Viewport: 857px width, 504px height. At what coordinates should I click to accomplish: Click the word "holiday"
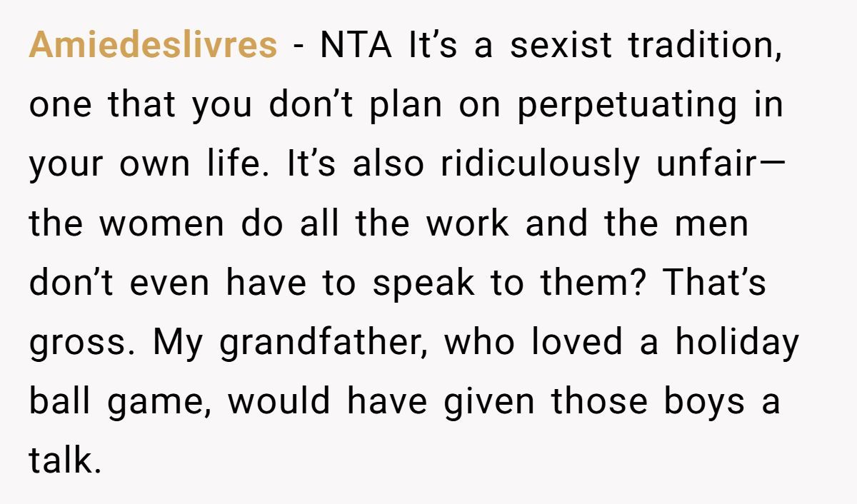tap(737, 343)
